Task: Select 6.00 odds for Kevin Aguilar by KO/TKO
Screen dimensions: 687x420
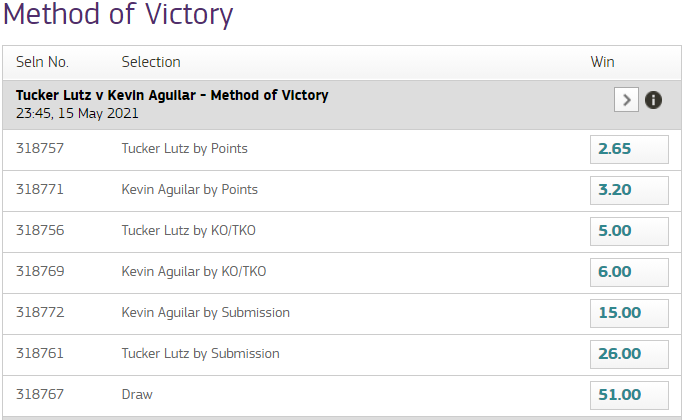Action: tap(629, 272)
